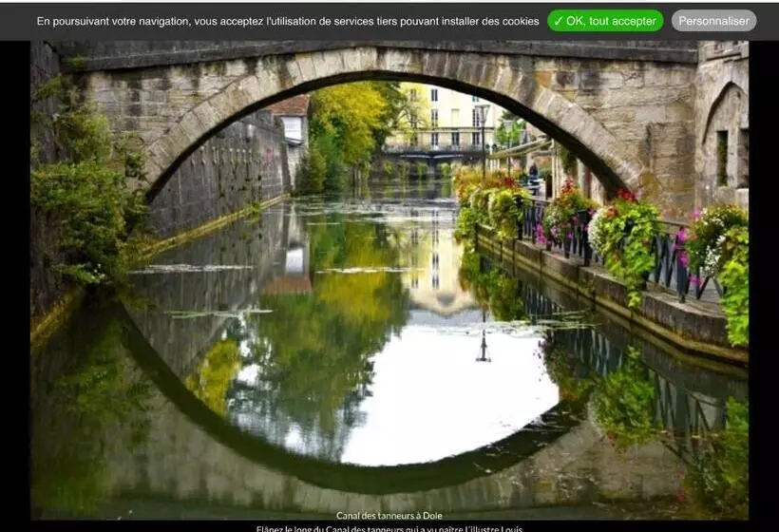The image size is (779, 532).
Task: Open the canal bridge photo
Action: coord(389,280)
